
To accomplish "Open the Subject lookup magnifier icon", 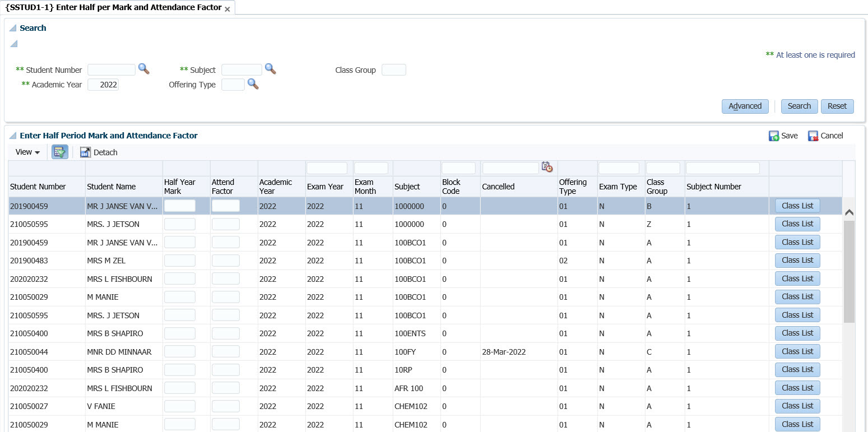I will (271, 69).
